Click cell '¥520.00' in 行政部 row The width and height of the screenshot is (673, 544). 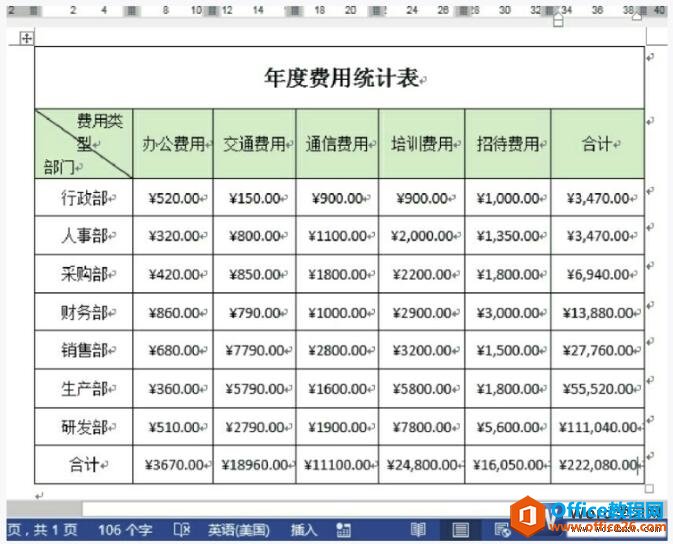[174, 198]
